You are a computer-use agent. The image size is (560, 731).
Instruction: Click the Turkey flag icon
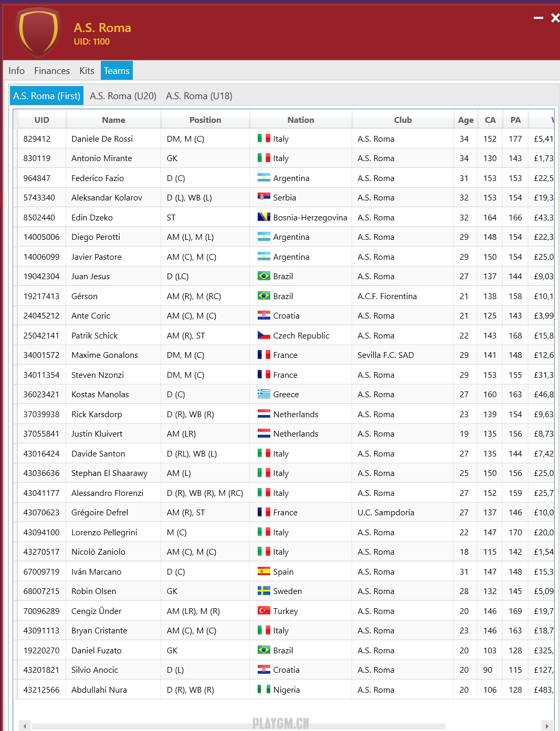tap(264, 611)
